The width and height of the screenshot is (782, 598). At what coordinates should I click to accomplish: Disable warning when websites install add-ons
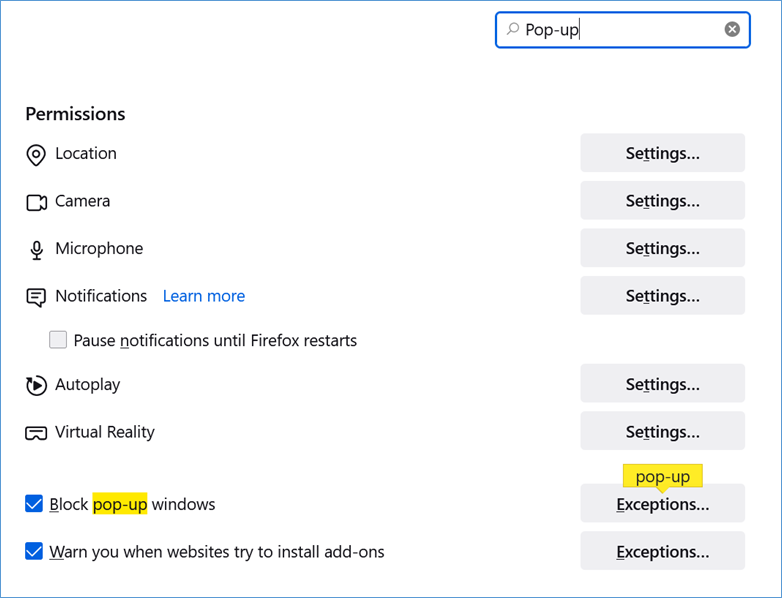pyautogui.click(x=34, y=551)
